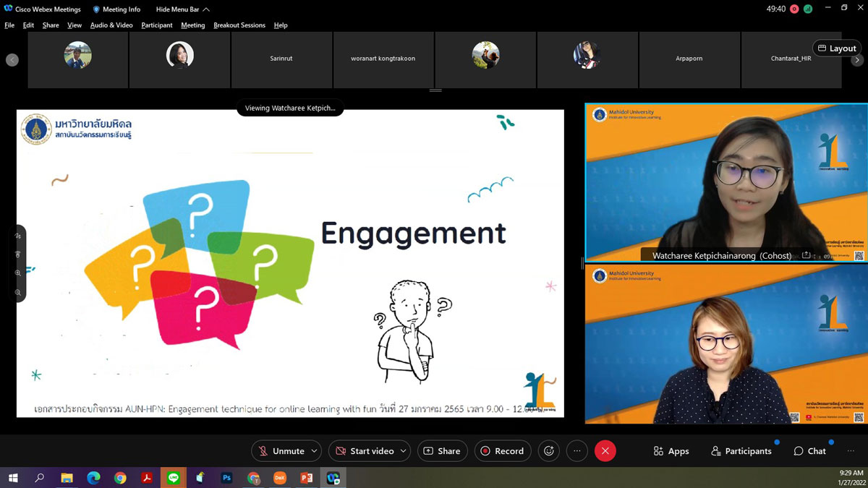
Task: Open the Audio & Video menu
Action: (x=111, y=25)
